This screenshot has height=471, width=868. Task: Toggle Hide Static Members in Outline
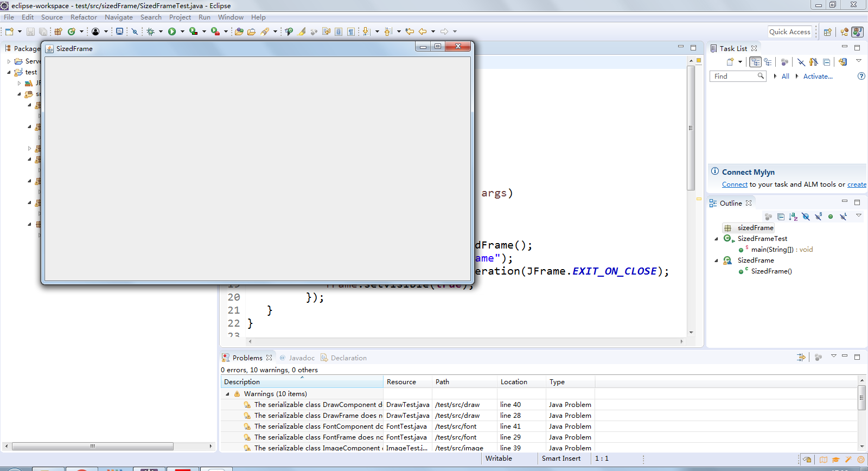[818, 217]
